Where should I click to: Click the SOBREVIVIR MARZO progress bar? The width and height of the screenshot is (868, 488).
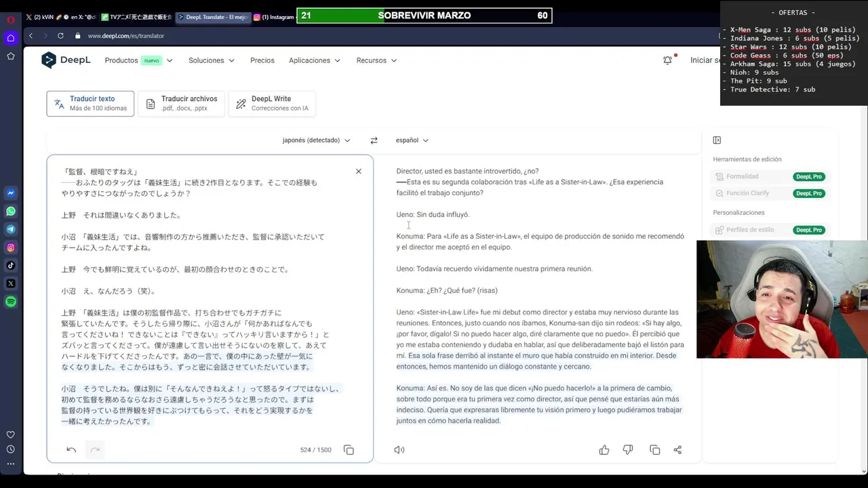point(425,16)
